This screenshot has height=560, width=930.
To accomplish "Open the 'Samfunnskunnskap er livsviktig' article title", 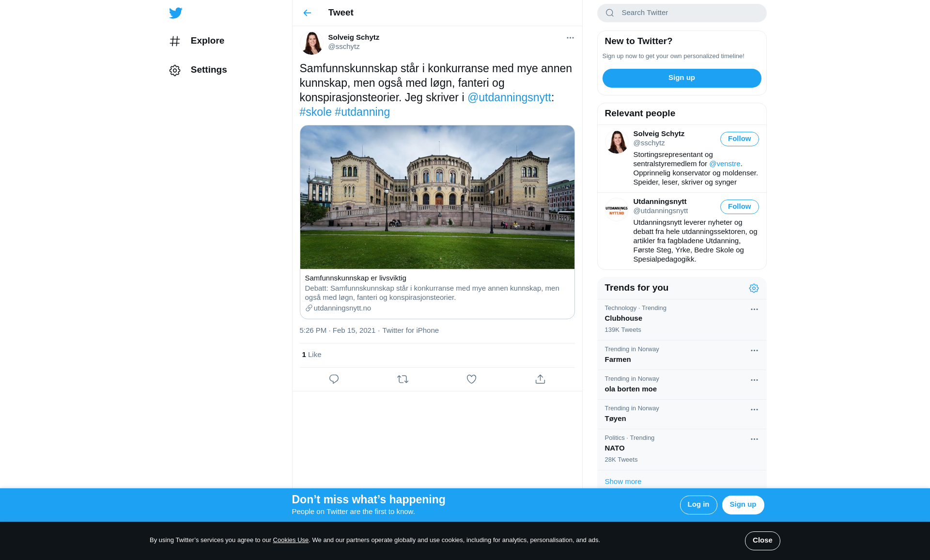I will coord(356,278).
